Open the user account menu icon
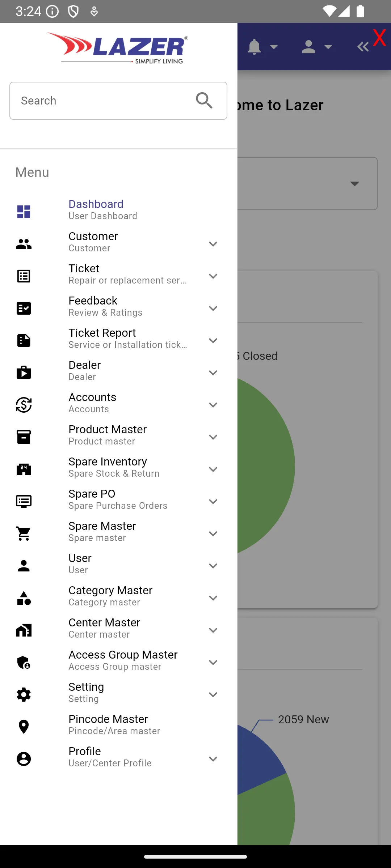The image size is (391, 868). pos(308,47)
